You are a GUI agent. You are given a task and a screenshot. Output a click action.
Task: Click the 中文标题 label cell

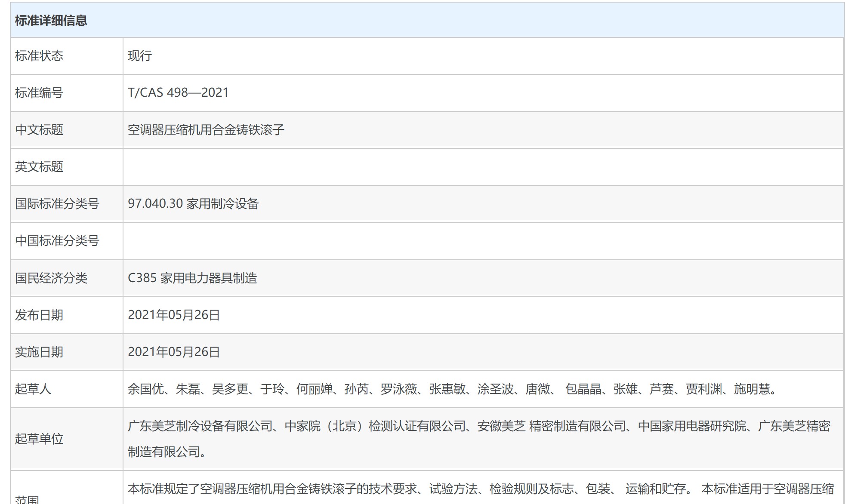pos(39,130)
